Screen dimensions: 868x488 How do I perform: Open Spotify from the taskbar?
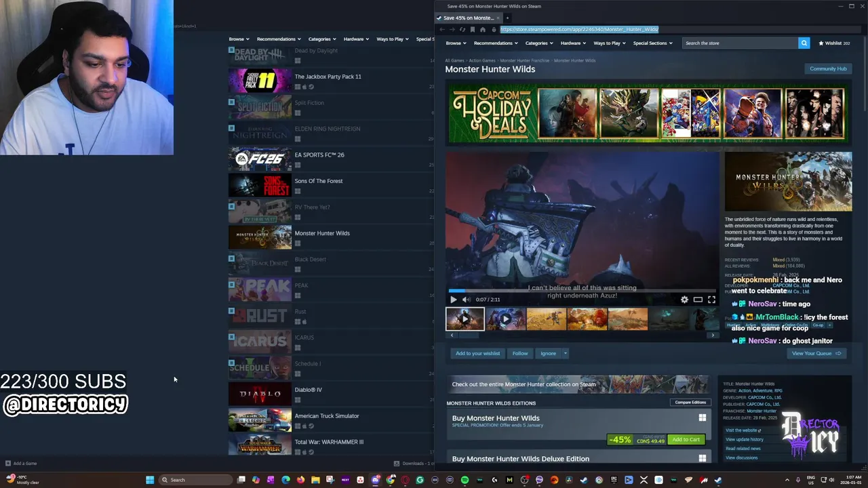[x=465, y=480]
